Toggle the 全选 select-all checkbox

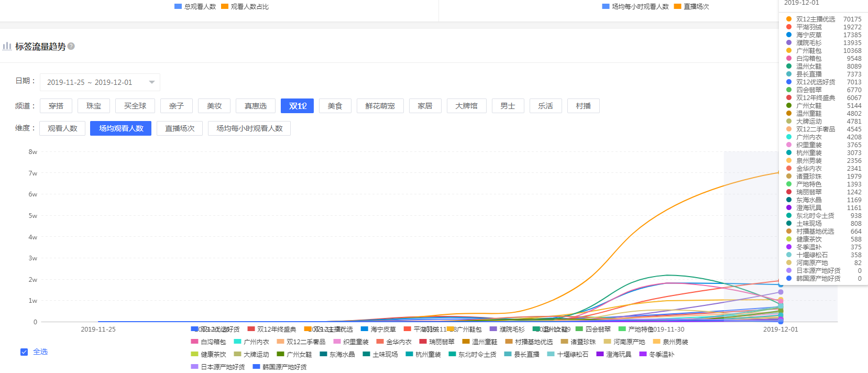click(x=24, y=352)
